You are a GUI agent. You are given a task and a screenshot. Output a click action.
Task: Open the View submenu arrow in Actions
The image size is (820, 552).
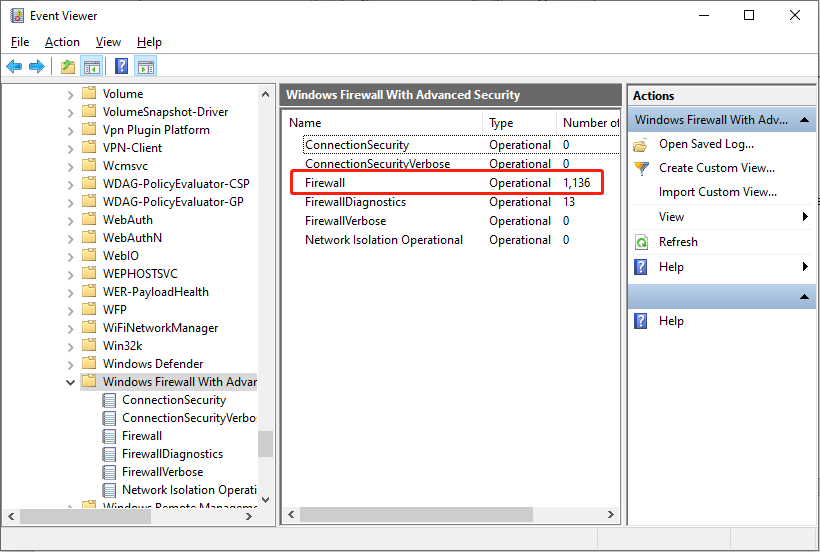805,216
